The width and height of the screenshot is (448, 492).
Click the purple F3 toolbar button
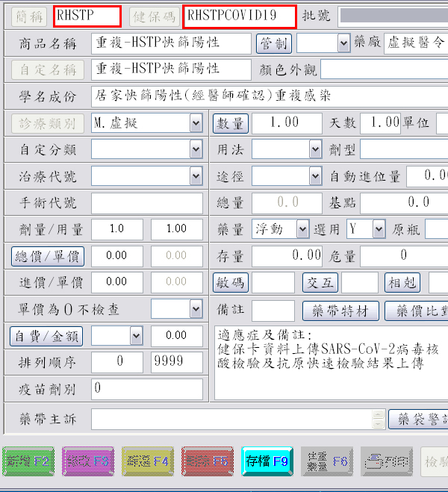click(x=88, y=461)
